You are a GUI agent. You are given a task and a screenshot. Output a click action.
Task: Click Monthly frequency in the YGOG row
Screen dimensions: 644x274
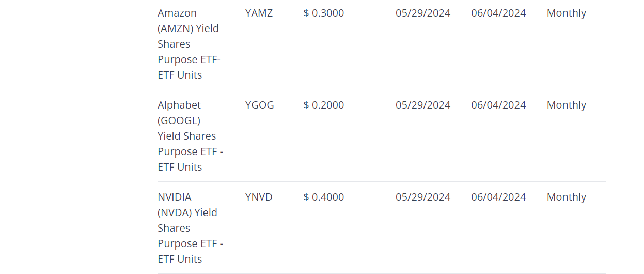[x=566, y=105]
